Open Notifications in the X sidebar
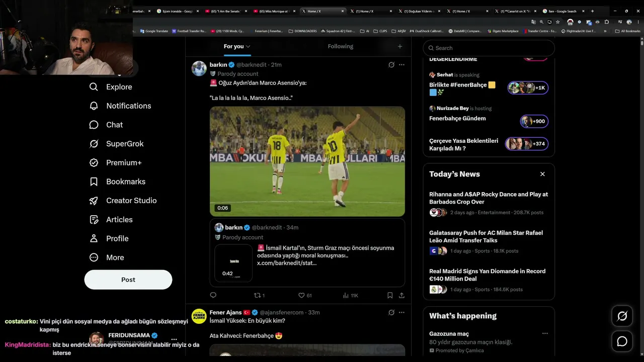Screen dimensions: 644x362 pyautogui.click(x=120, y=106)
